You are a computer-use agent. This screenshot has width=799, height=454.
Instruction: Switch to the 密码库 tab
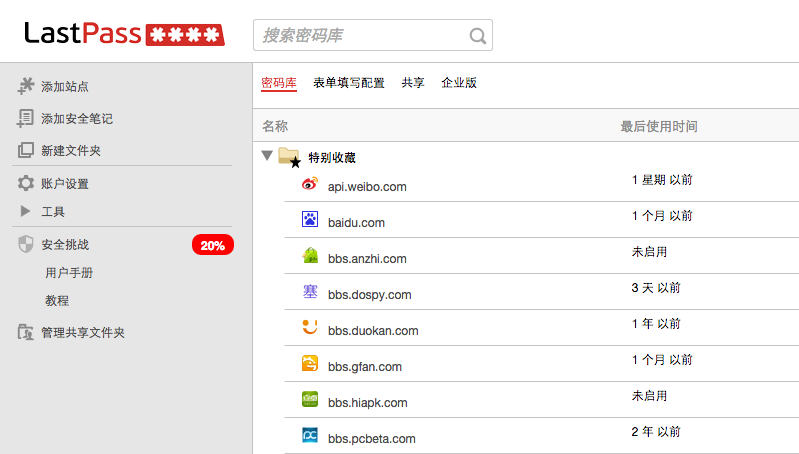point(279,83)
